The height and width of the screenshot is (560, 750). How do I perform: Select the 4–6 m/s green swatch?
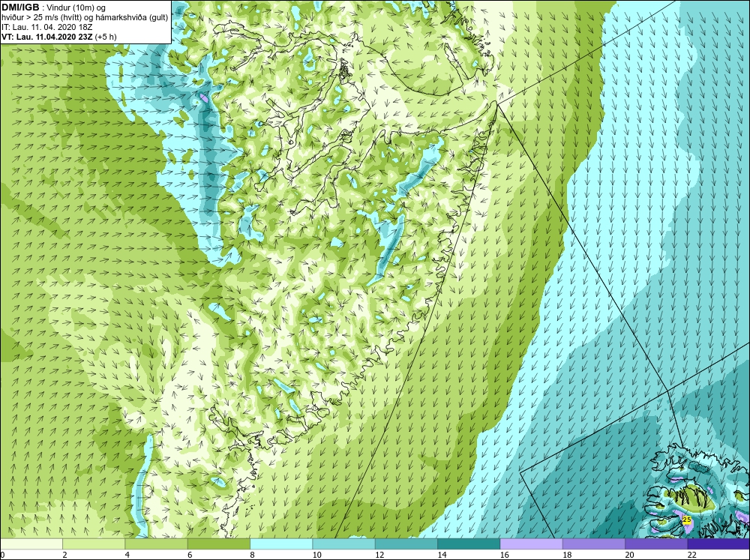pos(156,544)
